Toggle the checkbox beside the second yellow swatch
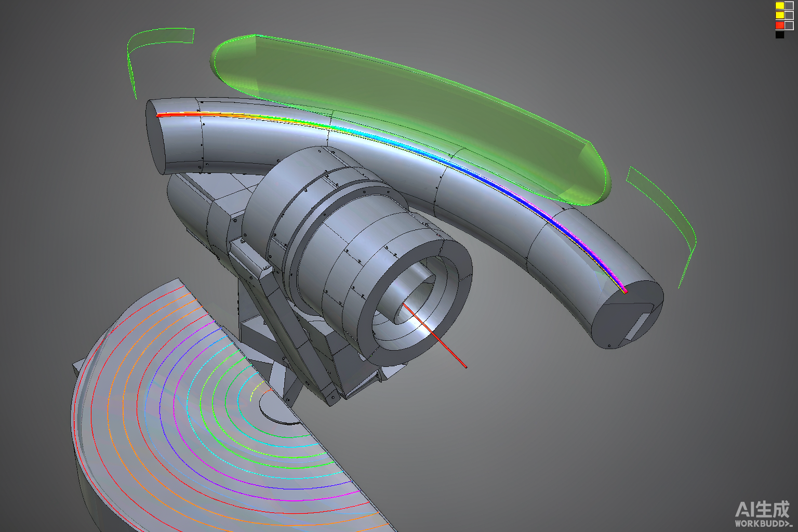798x532 pixels. [789, 15]
